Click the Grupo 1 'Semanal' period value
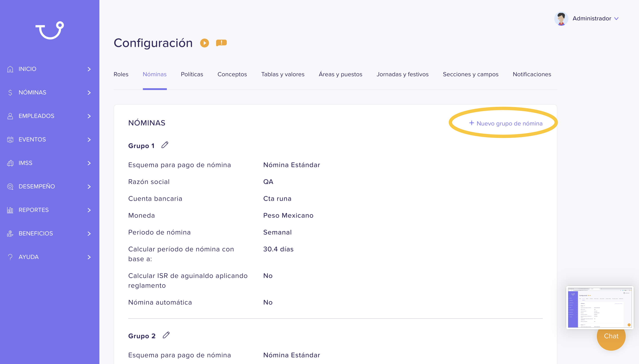 [x=277, y=232]
